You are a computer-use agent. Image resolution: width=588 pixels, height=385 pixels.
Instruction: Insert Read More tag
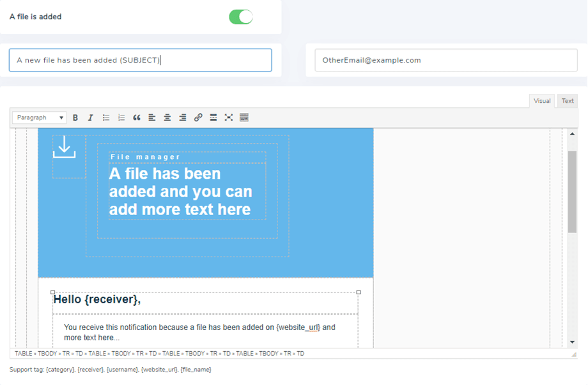point(213,117)
